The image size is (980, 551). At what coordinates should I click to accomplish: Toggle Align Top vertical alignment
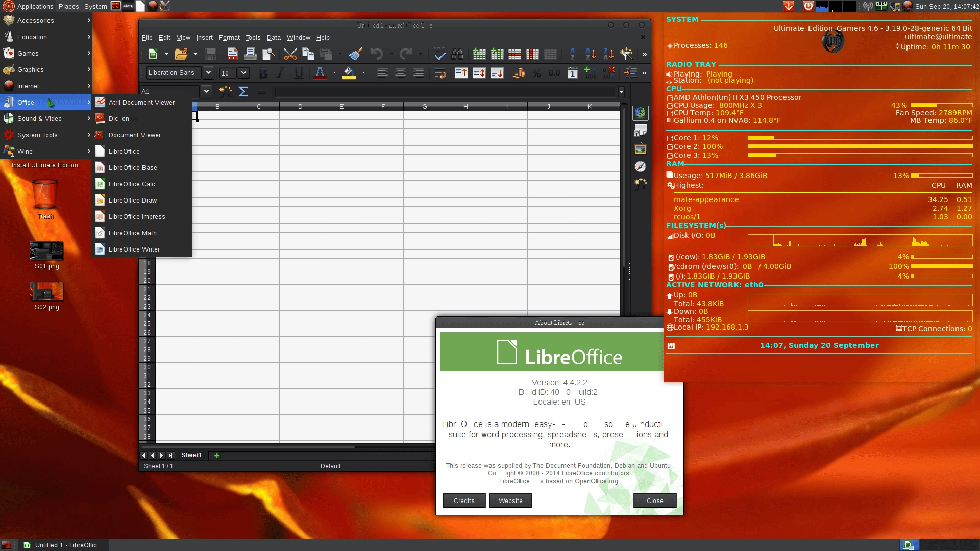pyautogui.click(x=461, y=73)
